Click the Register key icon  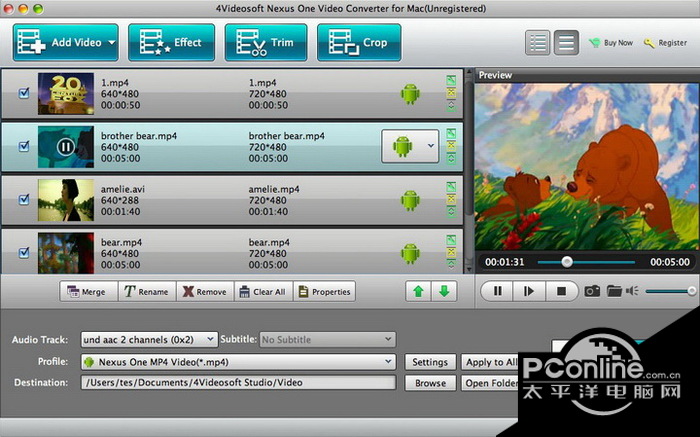tap(649, 43)
